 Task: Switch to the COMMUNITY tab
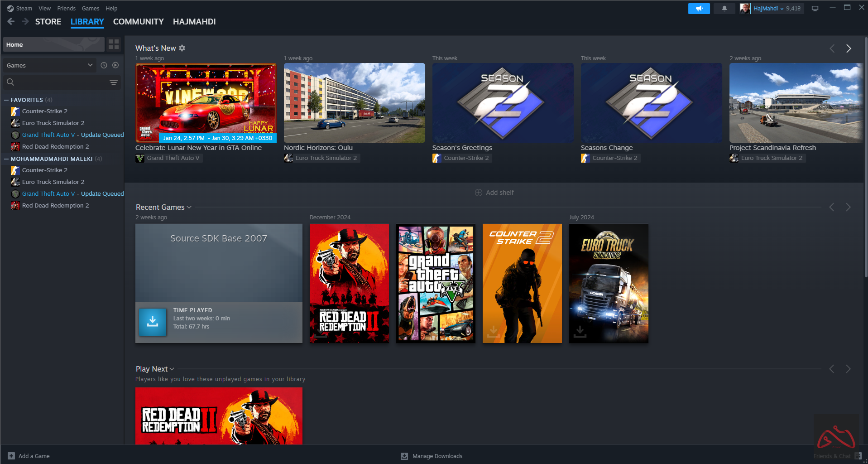pyautogui.click(x=138, y=21)
